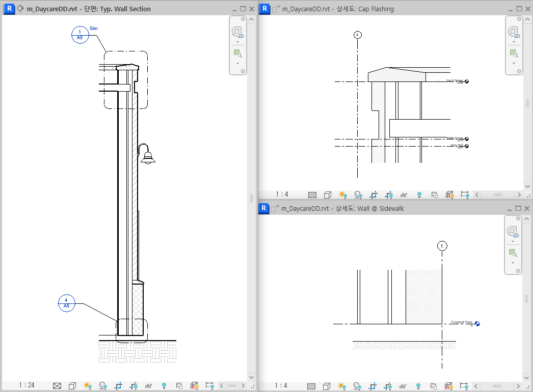533x392 pixels.
Task: Open visual style in Typ. Wall Section view
Action: click(72, 385)
